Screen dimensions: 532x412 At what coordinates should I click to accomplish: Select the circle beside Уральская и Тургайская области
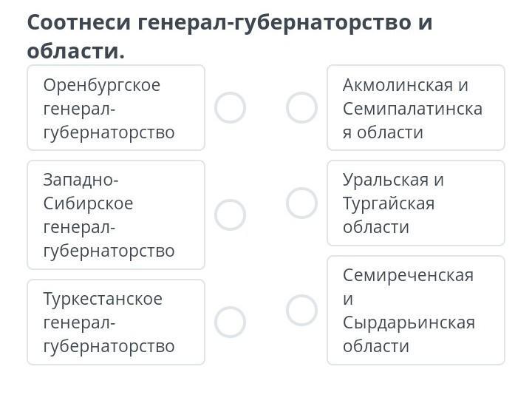(x=301, y=203)
